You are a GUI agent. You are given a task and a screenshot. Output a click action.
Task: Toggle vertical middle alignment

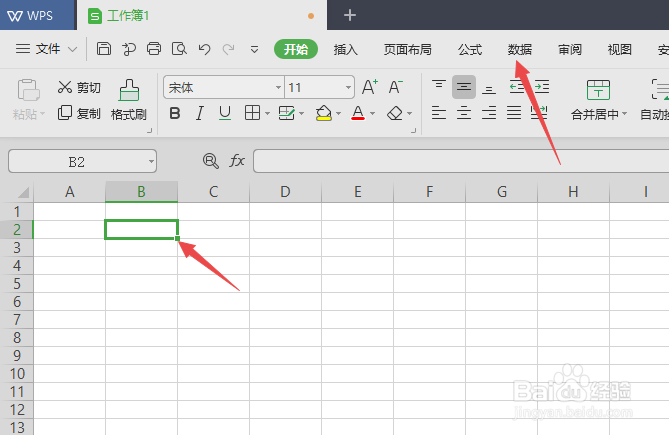464,87
